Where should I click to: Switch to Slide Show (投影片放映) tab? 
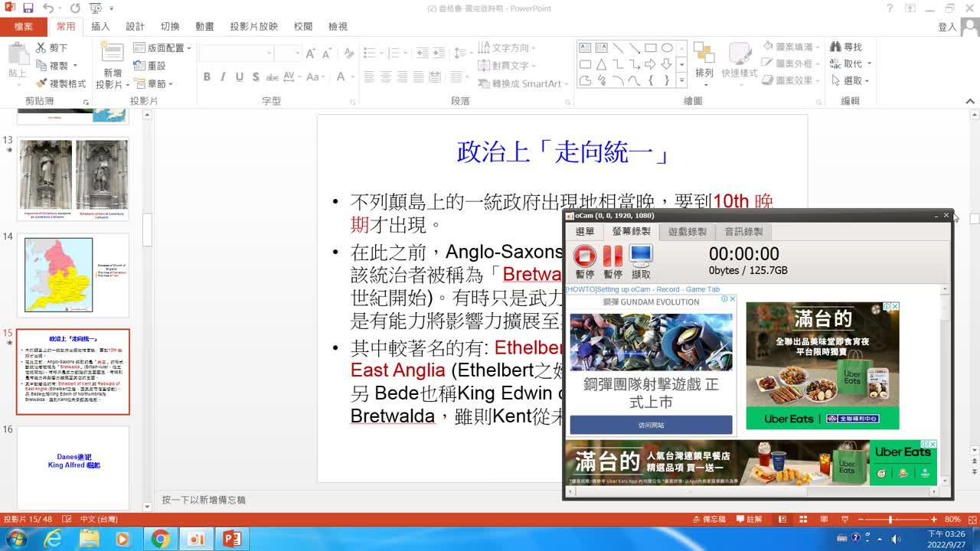(254, 27)
